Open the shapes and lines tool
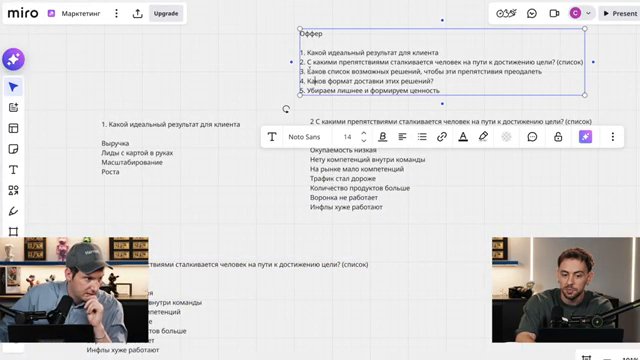This screenshot has height=360, width=640. 13,191
